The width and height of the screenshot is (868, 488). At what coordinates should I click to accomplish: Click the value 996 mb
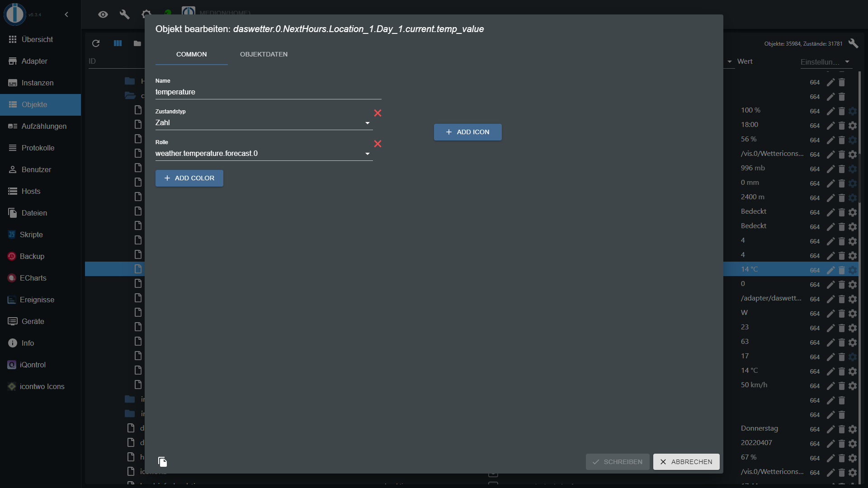tap(753, 168)
